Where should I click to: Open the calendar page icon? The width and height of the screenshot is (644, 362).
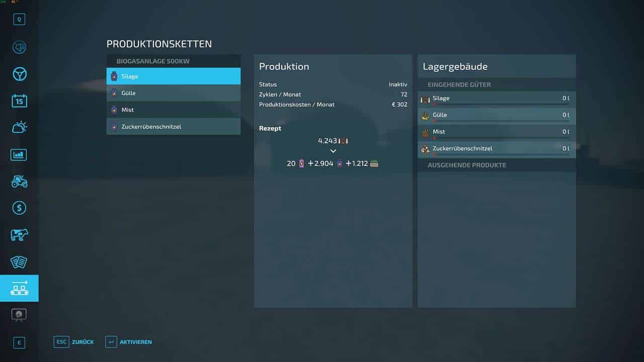click(x=19, y=101)
